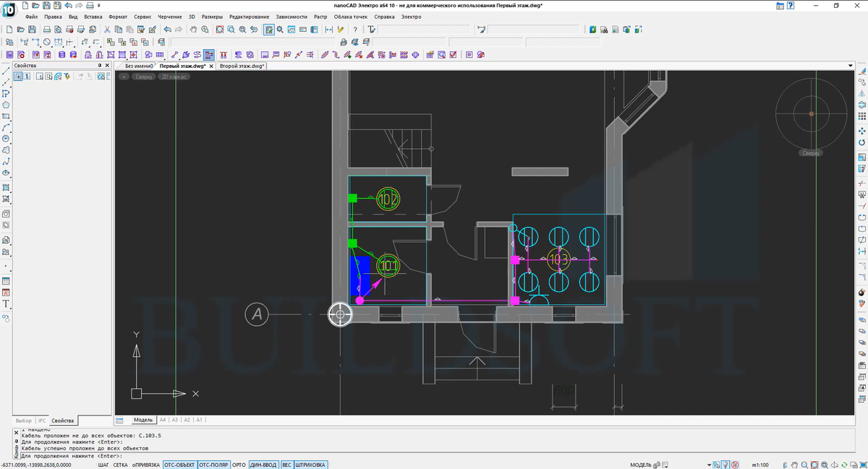This screenshot has height=469, width=868.
Task: Toggle ДИН-ВВОД dynamic input
Action: [264, 465]
